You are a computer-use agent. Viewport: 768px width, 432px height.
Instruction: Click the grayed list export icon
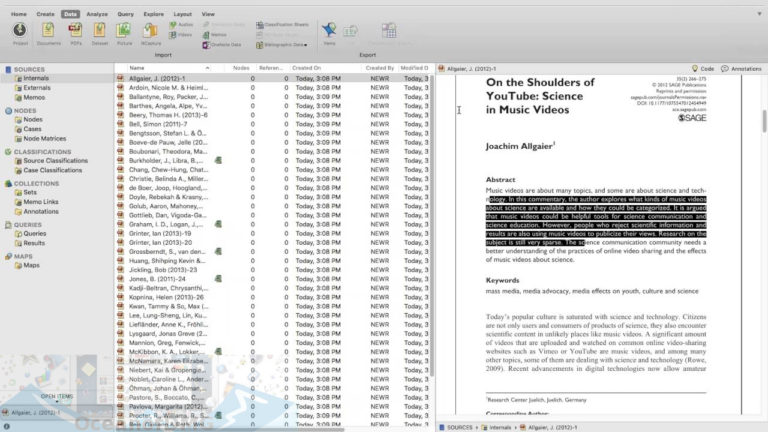(x=350, y=32)
